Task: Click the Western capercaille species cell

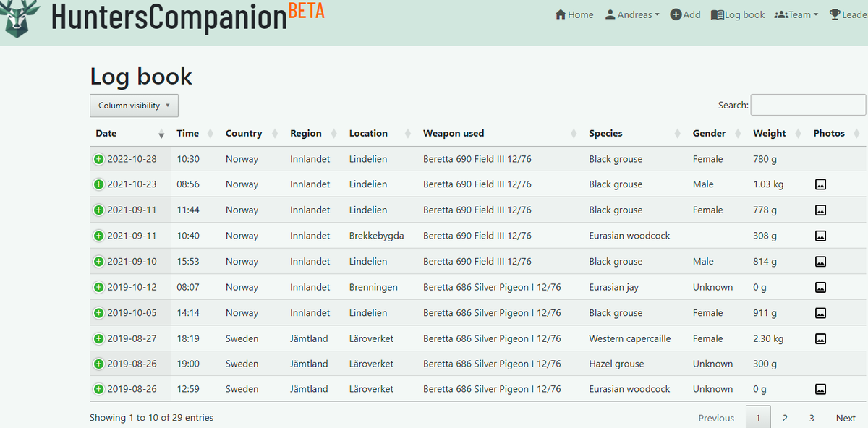Action: click(x=630, y=338)
